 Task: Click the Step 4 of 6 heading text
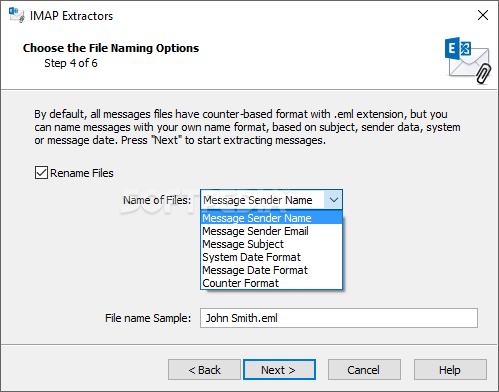coord(71,63)
